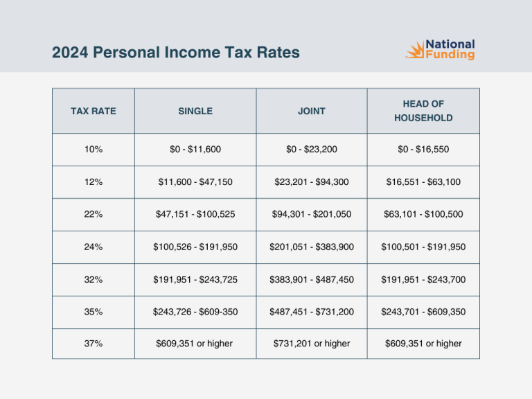Click the National Funding starburst logo icon
Viewport: 532px width, 399px height.
click(414, 50)
